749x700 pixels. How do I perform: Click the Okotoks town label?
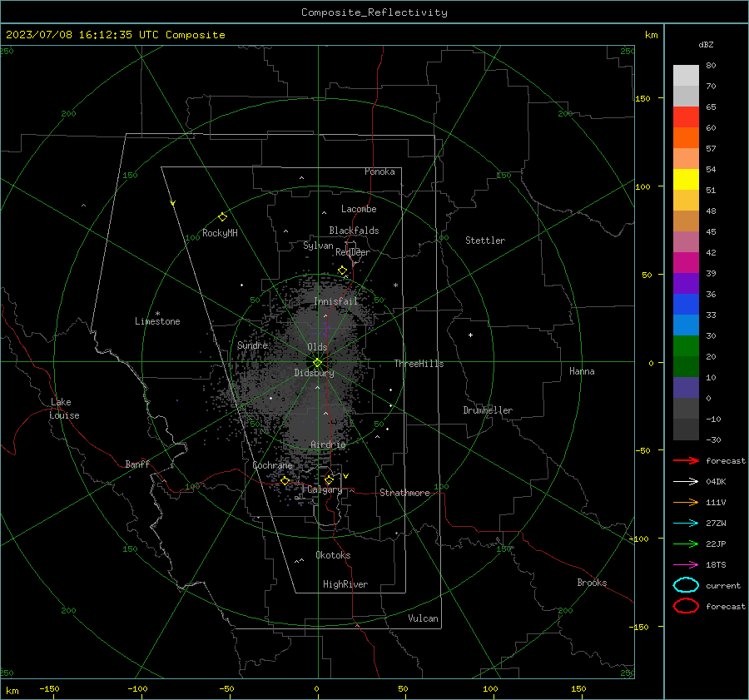click(333, 555)
